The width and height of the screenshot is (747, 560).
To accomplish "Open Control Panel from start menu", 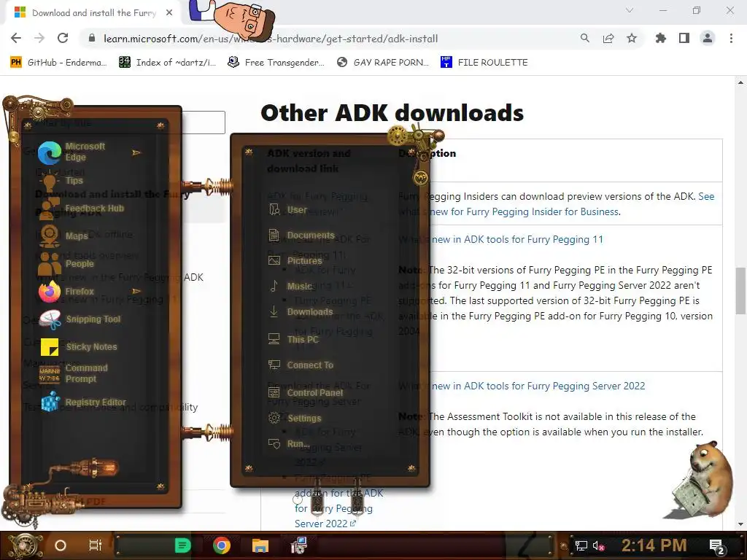I will 306,393.
